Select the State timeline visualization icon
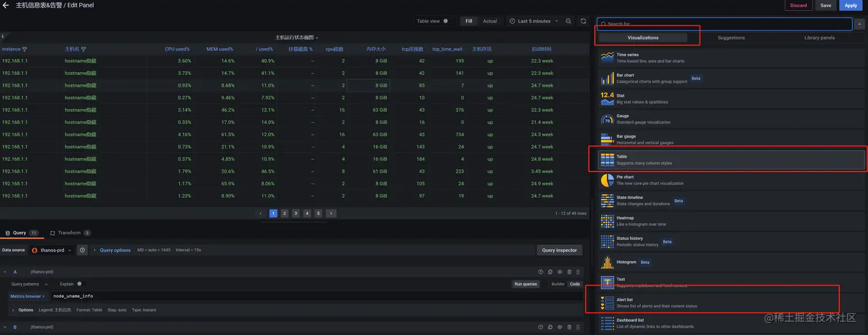This screenshot has width=868, height=335. (x=607, y=201)
